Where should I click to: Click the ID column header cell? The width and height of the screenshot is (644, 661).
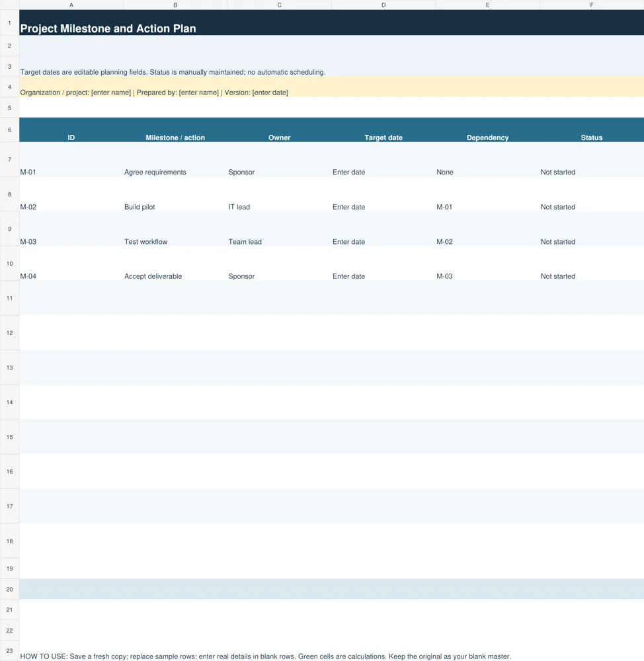click(71, 130)
